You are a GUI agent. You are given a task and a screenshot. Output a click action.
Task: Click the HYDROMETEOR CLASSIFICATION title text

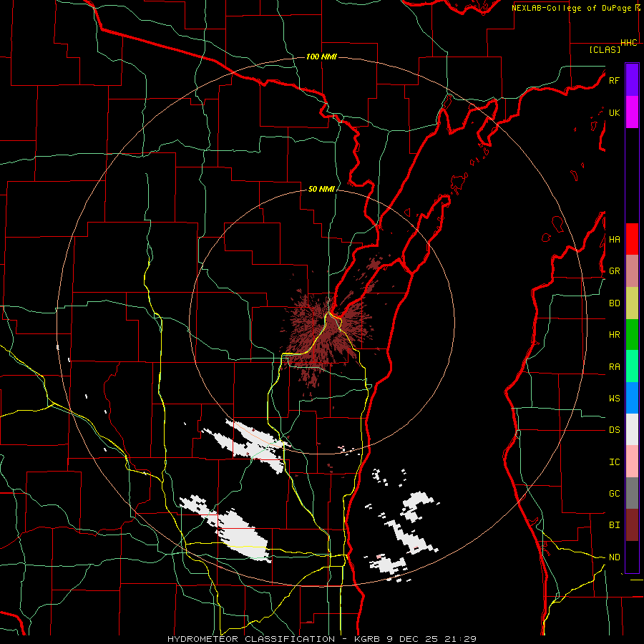(x=251, y=639)
